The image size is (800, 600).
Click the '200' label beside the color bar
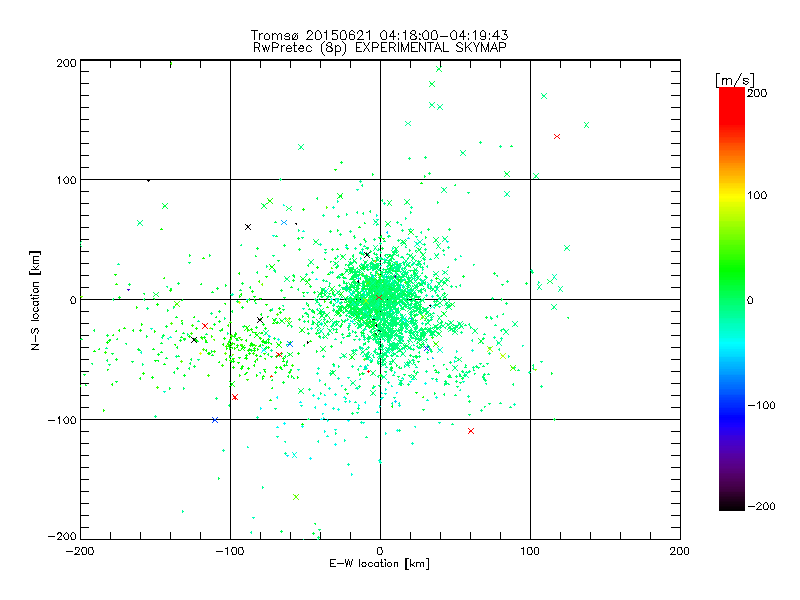click(x=757, y=93)
